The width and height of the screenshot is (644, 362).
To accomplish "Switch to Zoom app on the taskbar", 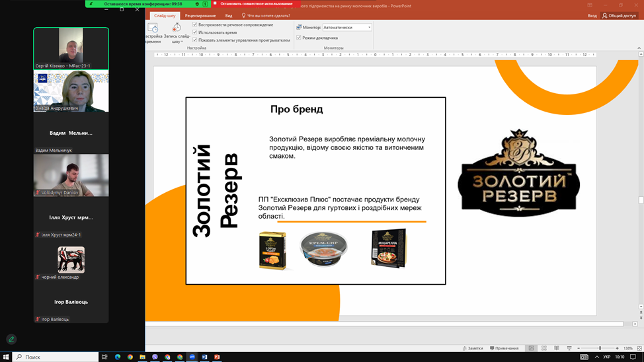I will 192,357.
